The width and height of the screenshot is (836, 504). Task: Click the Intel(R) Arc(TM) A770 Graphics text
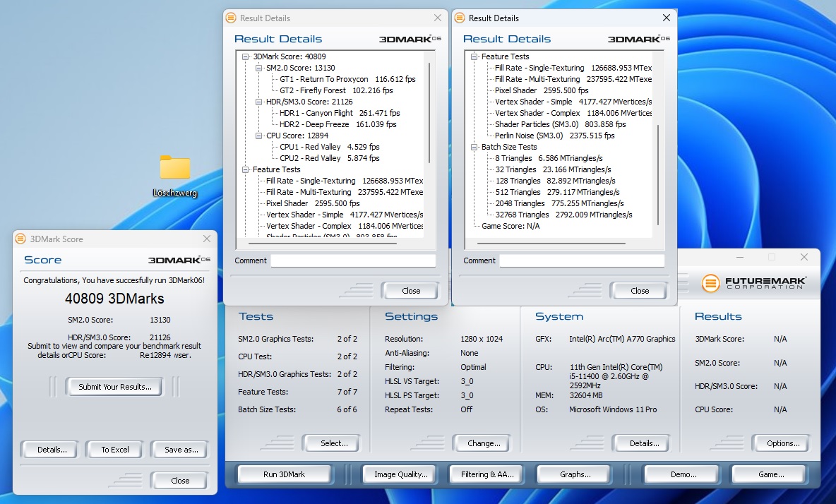point(621,339)
